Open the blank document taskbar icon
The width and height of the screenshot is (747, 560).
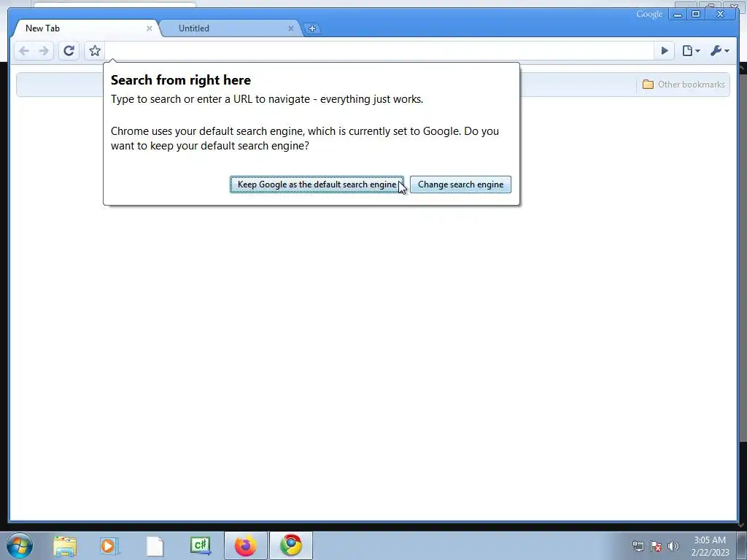[155, 546]
